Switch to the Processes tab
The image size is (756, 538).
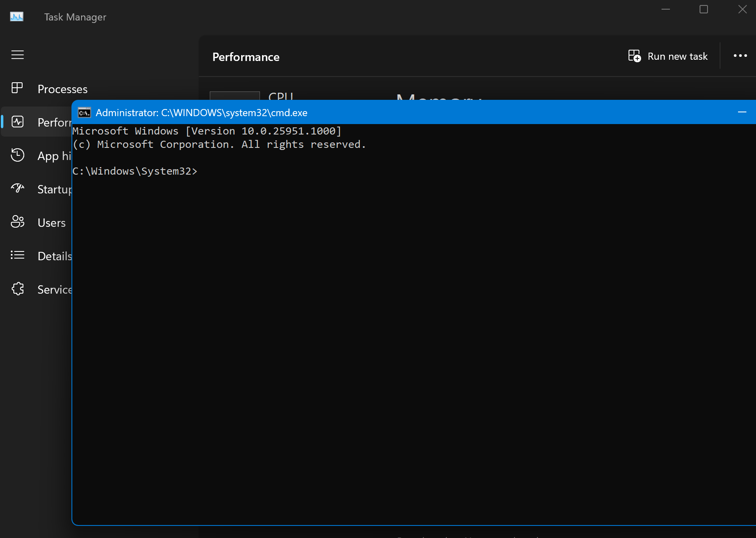coord(63,89)
